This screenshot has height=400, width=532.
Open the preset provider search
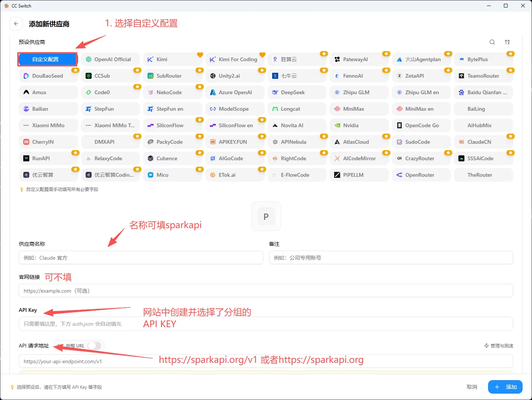point(492,42)
